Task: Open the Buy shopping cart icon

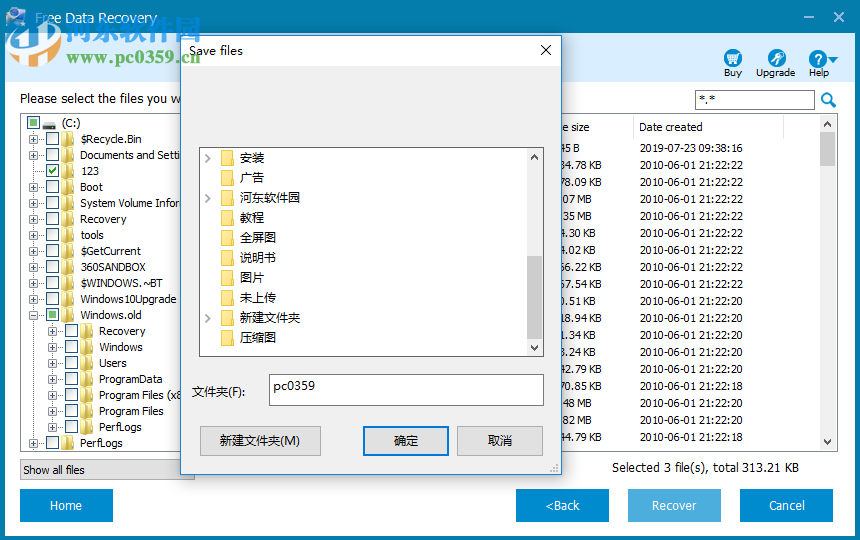Action: point(732,58)
